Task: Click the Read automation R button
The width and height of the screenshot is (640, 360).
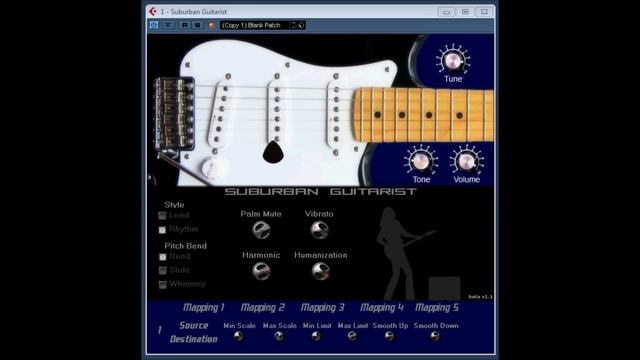Action: coord(184,25)
